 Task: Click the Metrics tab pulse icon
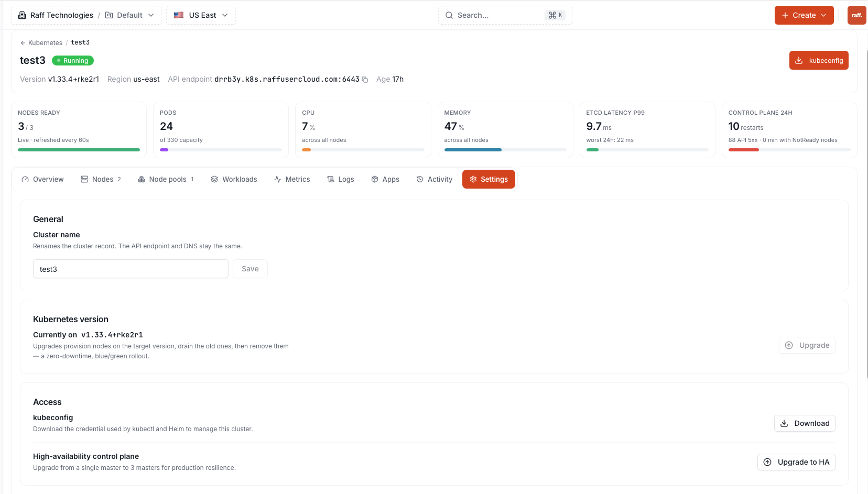click(278, 179)
